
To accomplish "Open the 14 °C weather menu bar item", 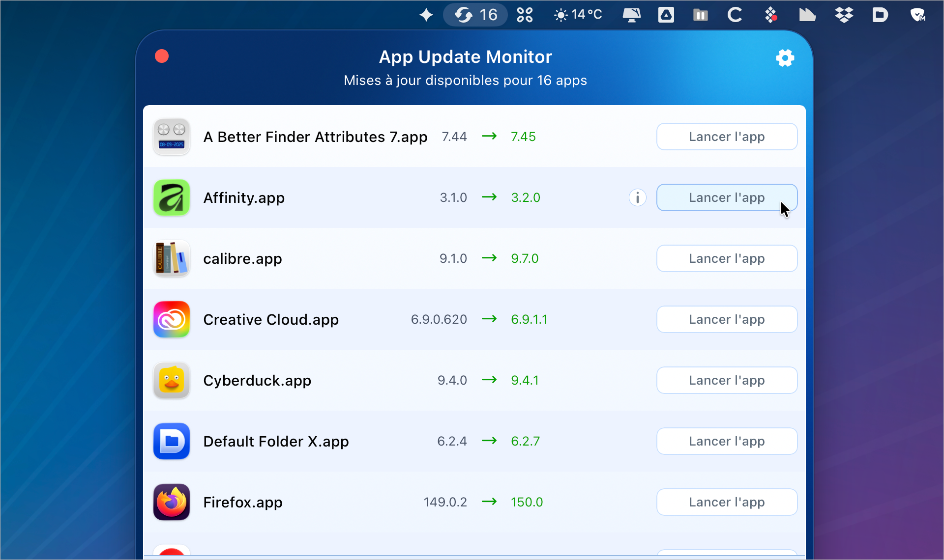I will (x=578, y=15).
